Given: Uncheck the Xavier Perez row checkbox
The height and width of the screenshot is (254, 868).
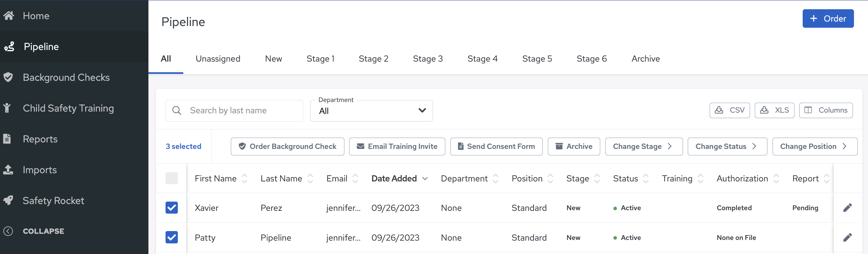Looking at the screenshot, I should click(x=172, y=208).
